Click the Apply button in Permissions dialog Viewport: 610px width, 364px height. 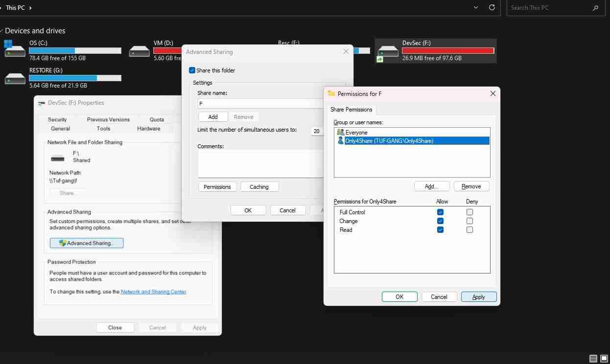478,297
